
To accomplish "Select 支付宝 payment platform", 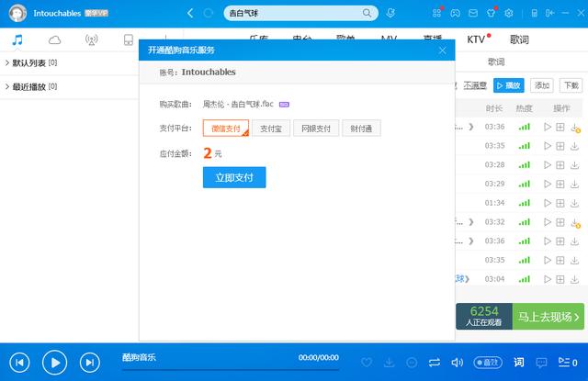I will 271,129.
